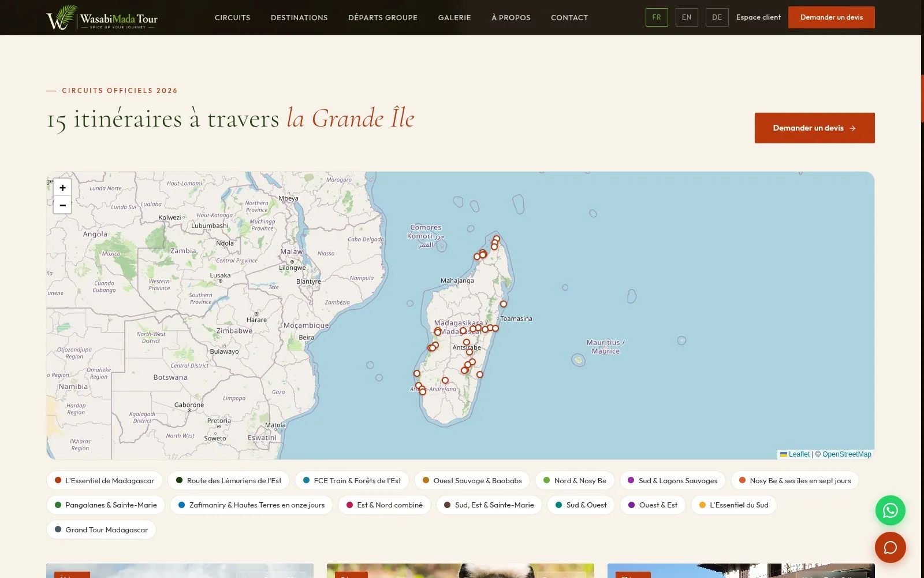The width and height of the screenshot is (924, 578).
Task: Select L'Essentiel du Sud chip
Action: (734, 505)
